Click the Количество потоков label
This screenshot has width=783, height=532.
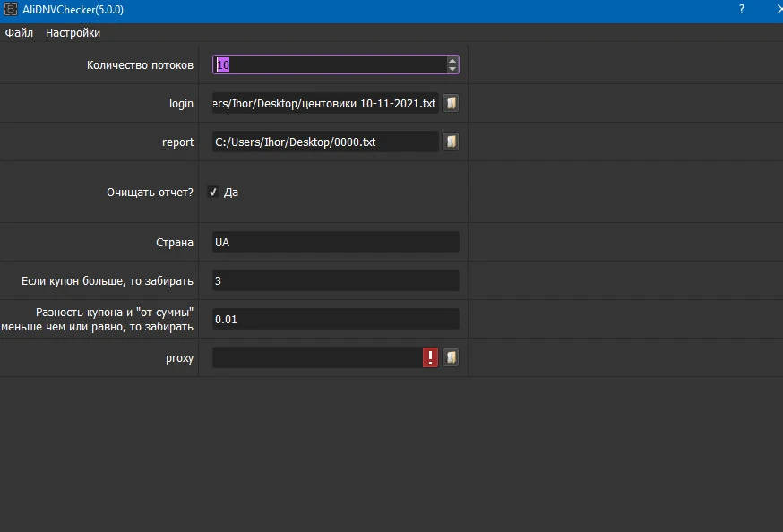coord(140,65)
